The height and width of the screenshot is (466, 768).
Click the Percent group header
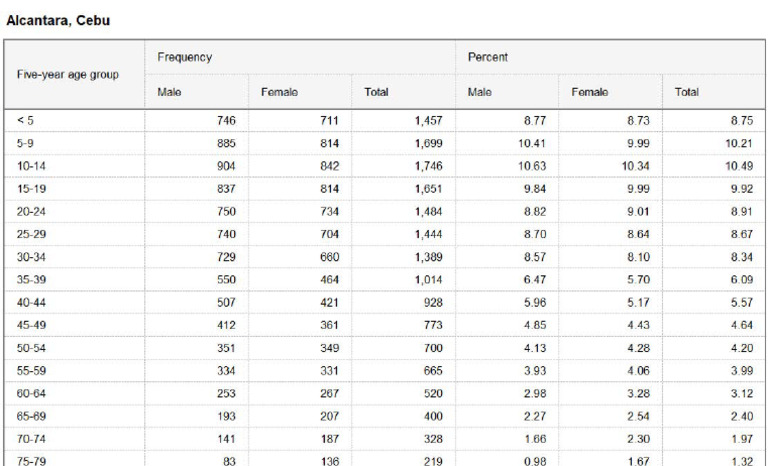pyautogui.click(x=487, y=57)
